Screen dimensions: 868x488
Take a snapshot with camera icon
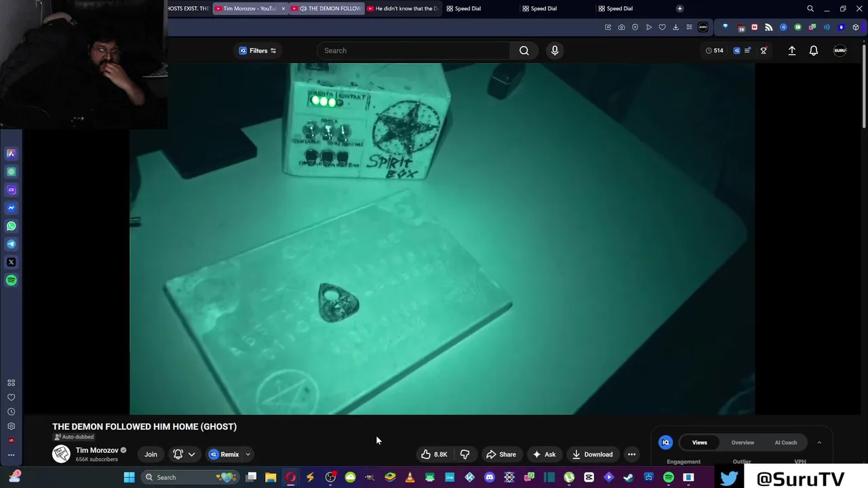621,27
